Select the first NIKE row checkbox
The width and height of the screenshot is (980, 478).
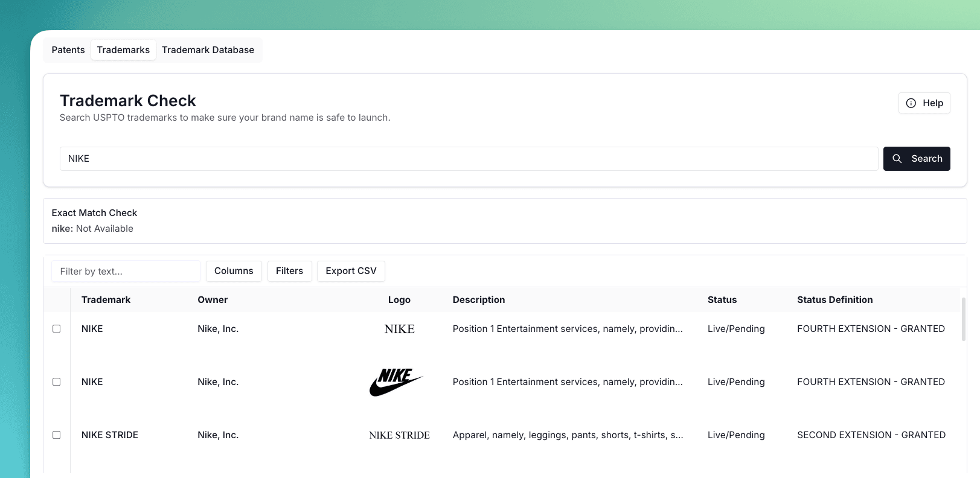(x=57, y=329)
